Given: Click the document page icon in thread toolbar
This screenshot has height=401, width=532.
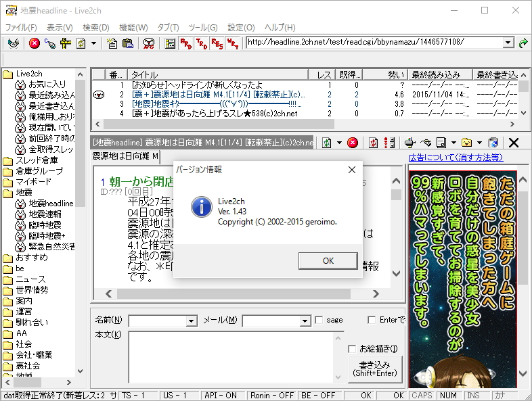Looking at the screenshot, I should click(x=441, y=143).
